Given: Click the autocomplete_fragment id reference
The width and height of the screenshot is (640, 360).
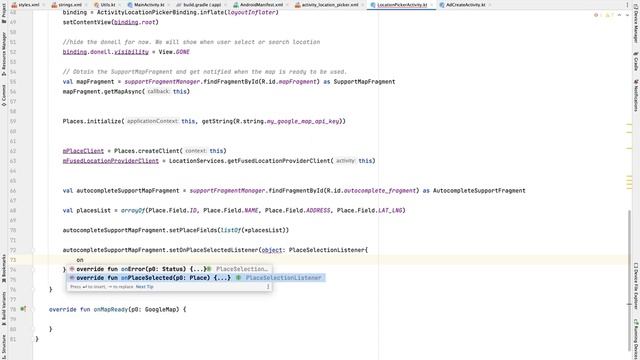Looking at the screenshot, I should 380,191.
